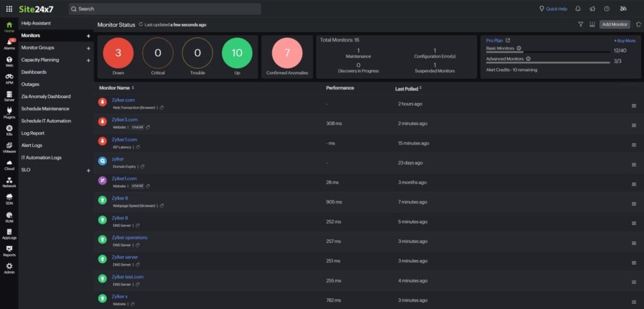Open Help Assistant in the side menu
Image resolution: width=644 pixels, height=309 pixels.
pyautogui.click(x=36, y=23)
